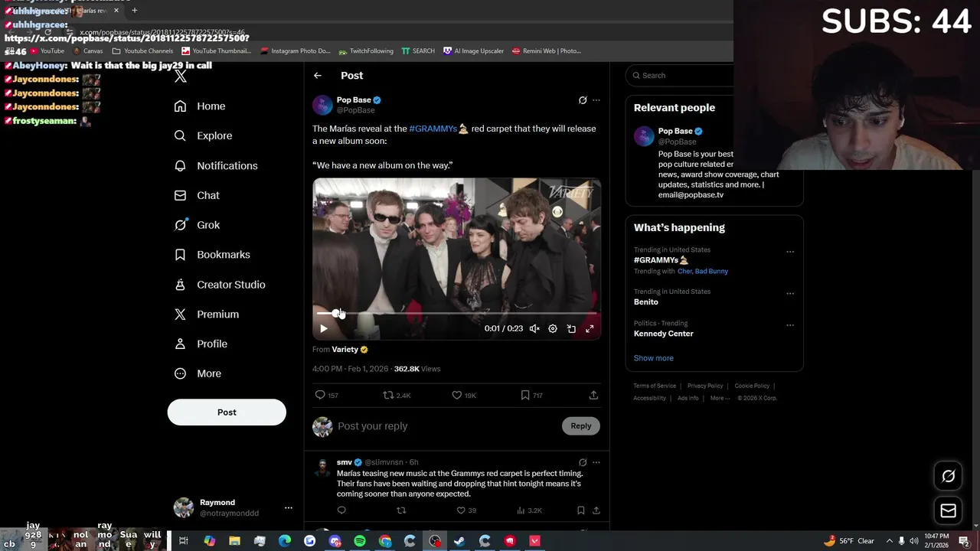This screenshot has height=551, width=980.
Task: Click Show more under What's happening
Action: (x=654, y=358)
